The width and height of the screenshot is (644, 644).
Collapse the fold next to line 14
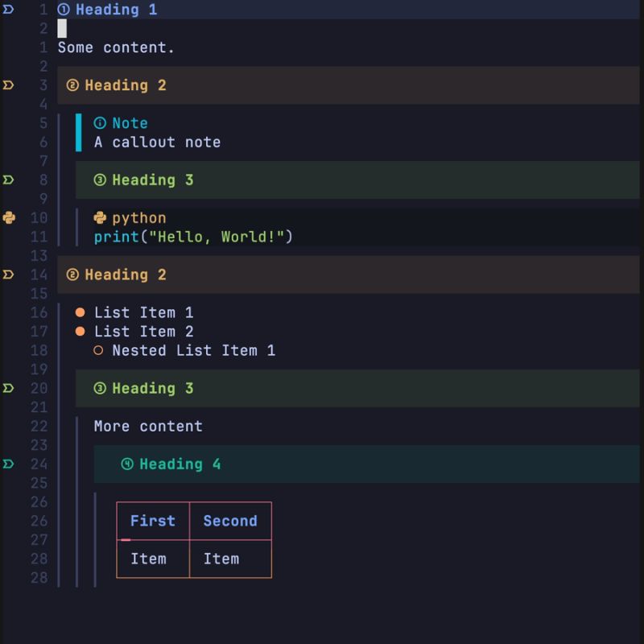pyautogui.click(x=8, y=275)
